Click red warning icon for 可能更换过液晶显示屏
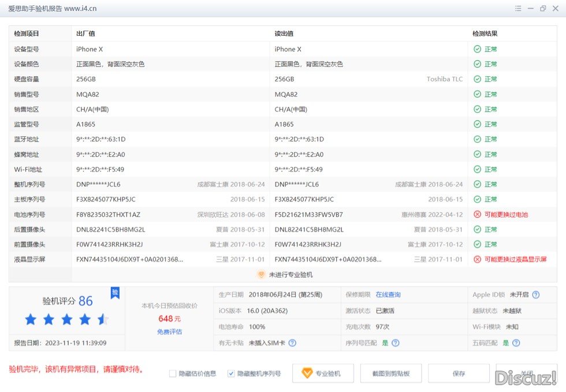The image size is (566, 392). pos(477,259)
